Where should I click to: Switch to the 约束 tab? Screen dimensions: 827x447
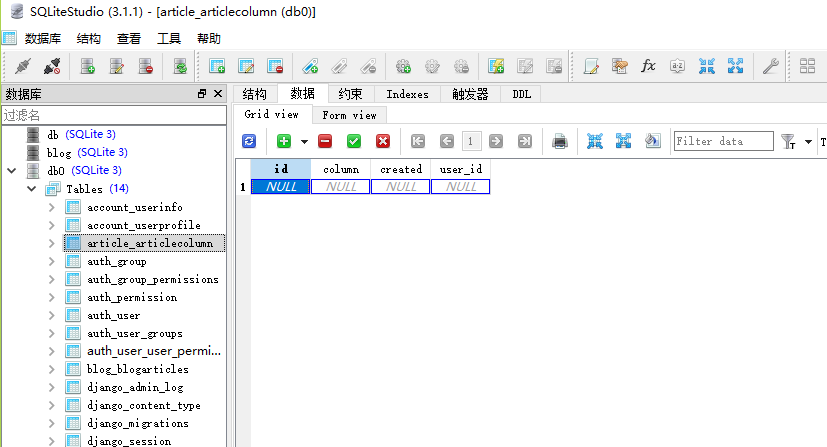(351, 94)
